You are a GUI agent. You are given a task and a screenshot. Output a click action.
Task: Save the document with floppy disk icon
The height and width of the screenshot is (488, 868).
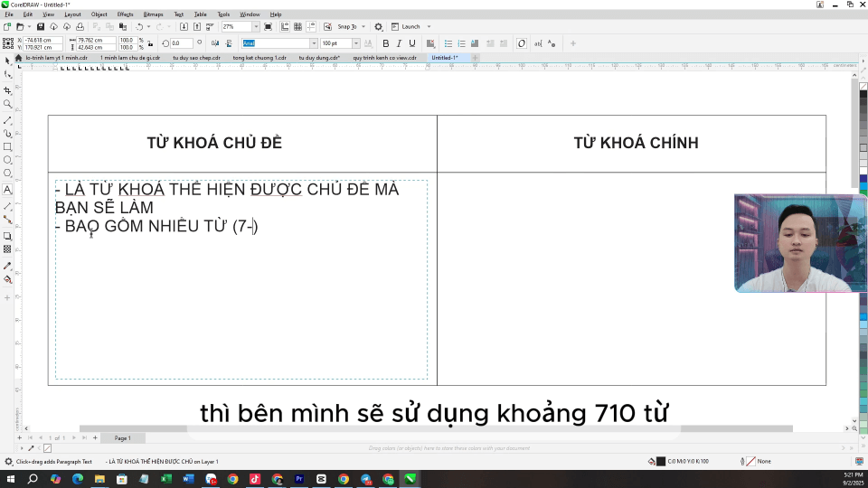point(41,26)
